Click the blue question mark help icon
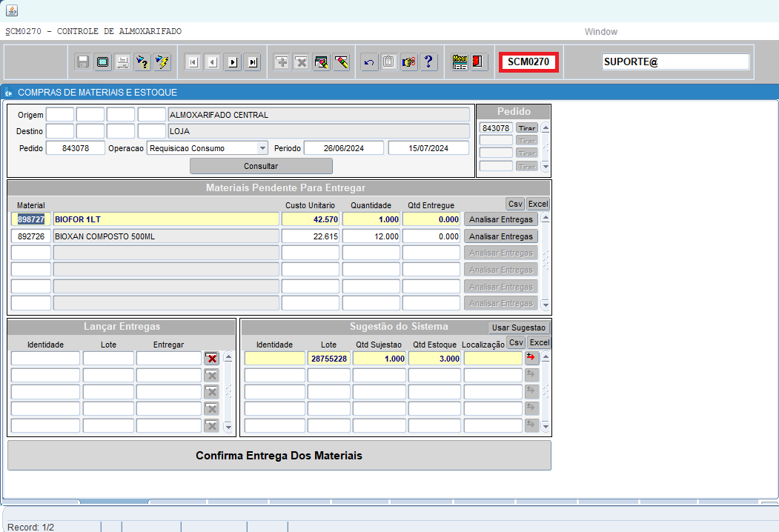779x532 pixels. [x=428, y=62]
